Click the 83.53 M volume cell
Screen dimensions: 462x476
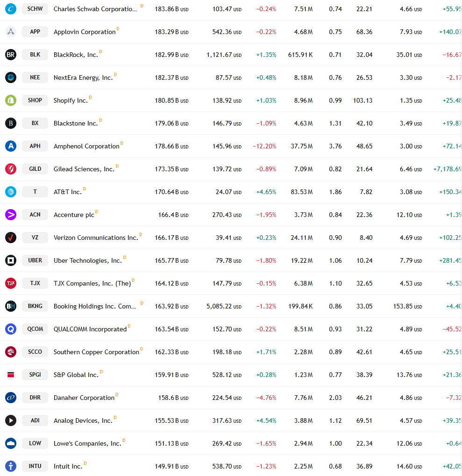(x=301, y=192)
